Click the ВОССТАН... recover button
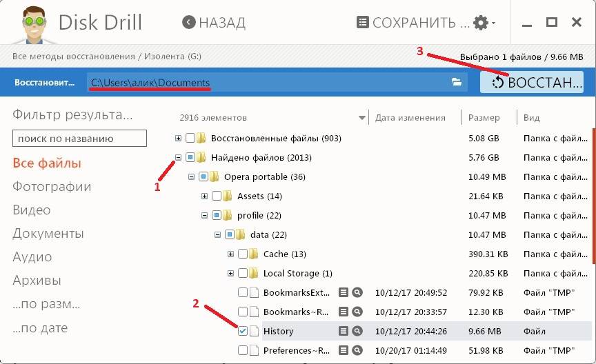The width and height of the screenshot is (596, 364). (532, 82)
